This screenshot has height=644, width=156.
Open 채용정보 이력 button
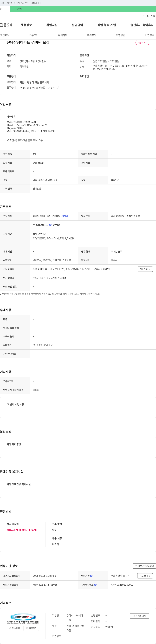click(x=139, y=616)
